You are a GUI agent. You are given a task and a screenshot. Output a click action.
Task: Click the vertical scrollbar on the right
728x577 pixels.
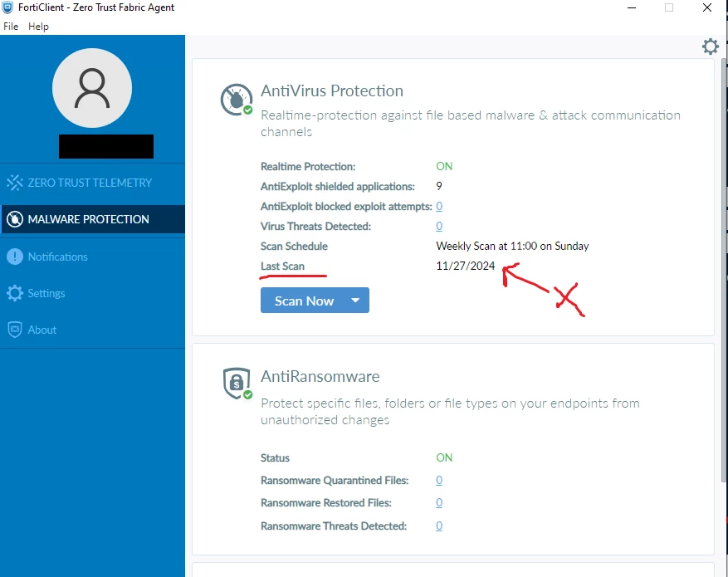click(x=724, y=269)
